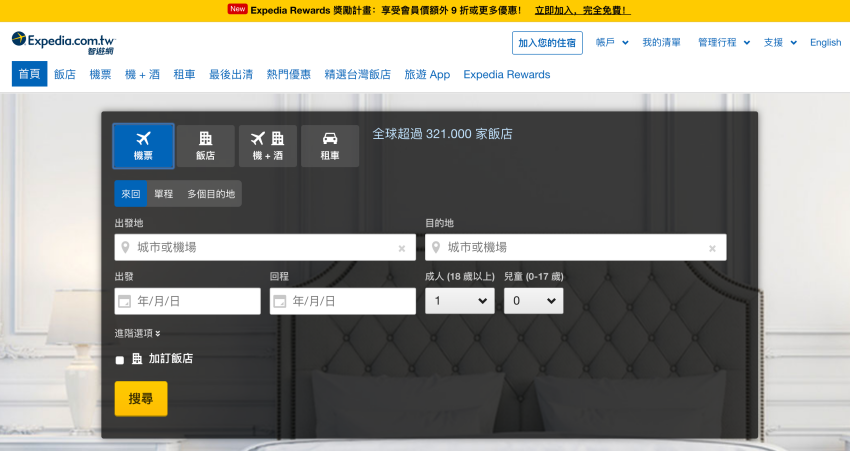Clear the 目的地 field with its X icon
This screenshot has height=451, width=850.
click(712, 248)
